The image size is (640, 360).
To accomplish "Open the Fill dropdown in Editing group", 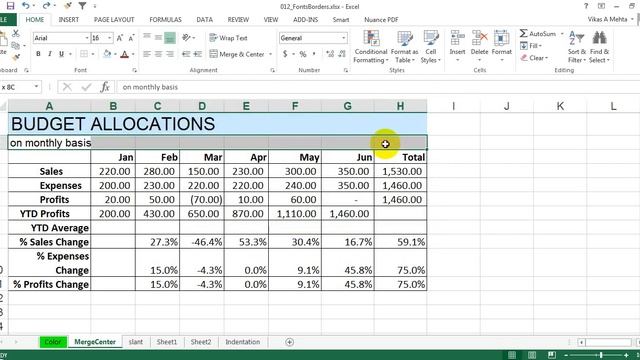I will pyautogui.click(x=531, y=46).
